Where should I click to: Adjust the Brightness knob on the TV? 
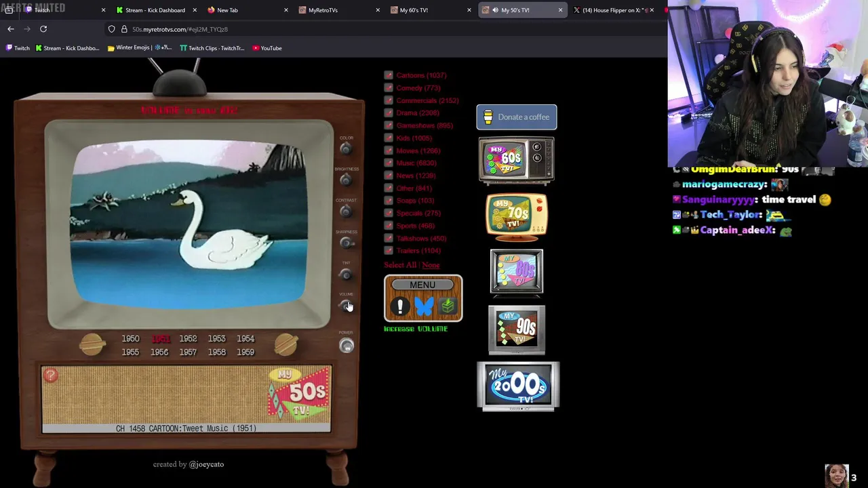point(346,180)
